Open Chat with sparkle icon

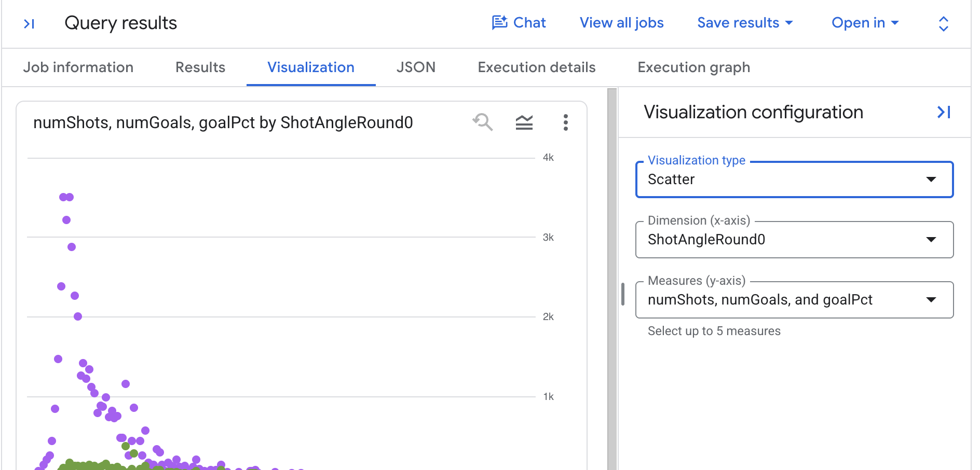click(519, 23)
